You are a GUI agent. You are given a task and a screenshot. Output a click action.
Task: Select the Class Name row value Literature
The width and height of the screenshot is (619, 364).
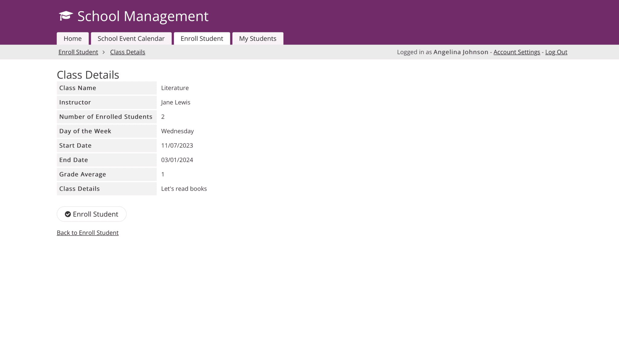point(175,88)
